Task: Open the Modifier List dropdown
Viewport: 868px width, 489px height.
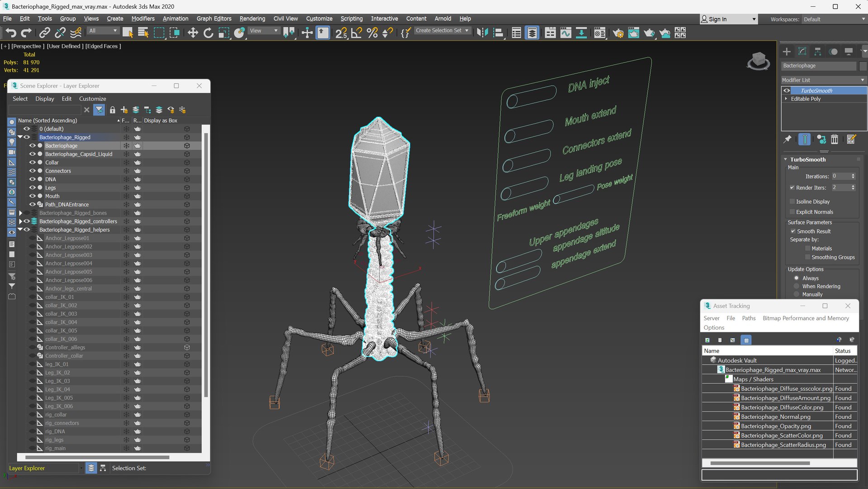Action: click(x=823, y=80)
